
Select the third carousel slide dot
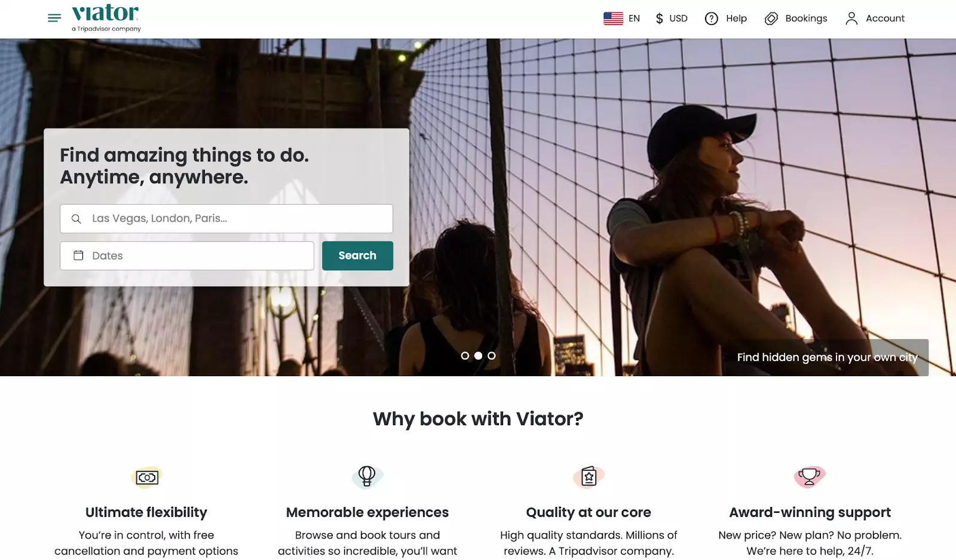491,356
